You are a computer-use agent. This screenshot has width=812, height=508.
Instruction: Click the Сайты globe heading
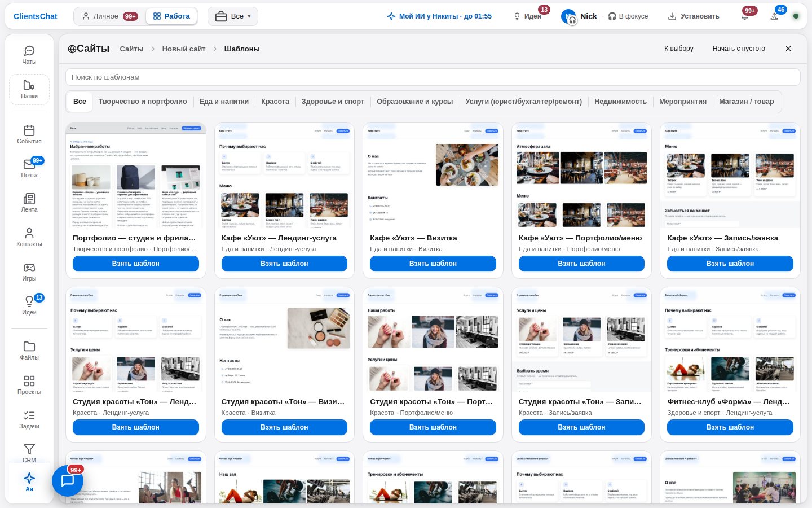pyautogui.click(x=89, y=49)
